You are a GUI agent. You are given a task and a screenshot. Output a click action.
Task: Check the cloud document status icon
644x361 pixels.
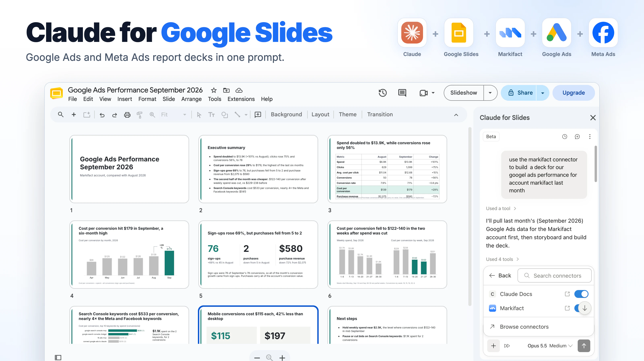point(239,90)
